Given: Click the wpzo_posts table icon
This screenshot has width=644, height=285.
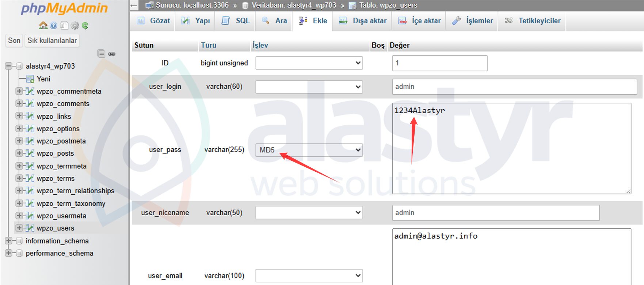Looking at the screenshot, I should click(30, 153).
